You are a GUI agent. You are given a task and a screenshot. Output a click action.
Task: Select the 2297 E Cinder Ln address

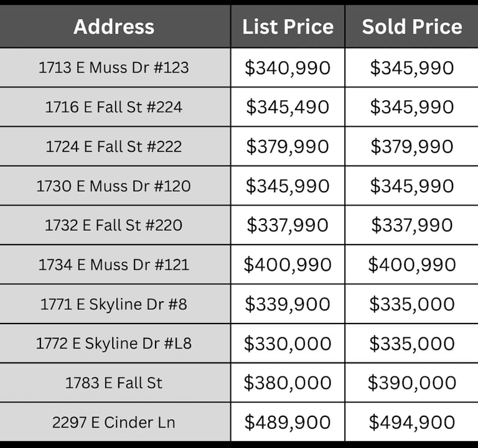tap(114, 422)
